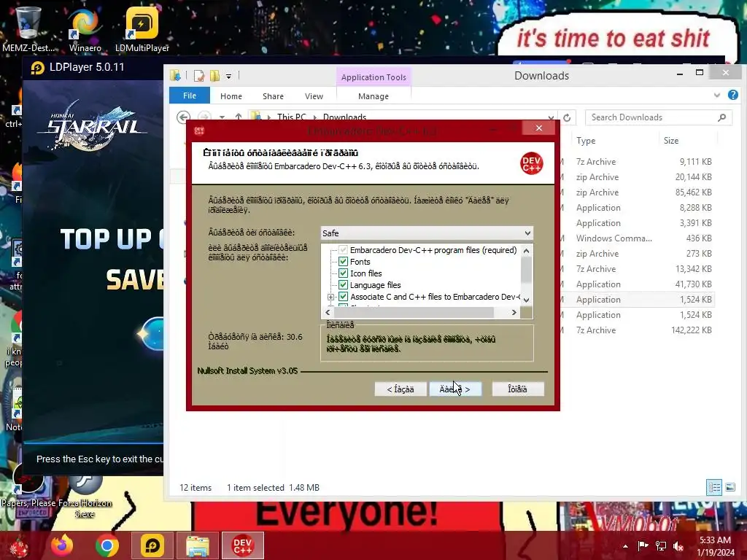Close the Dev-C++ installer dialog
The height and width of the screenshot is (560, 747).
pyautogui.click(x=539, y=128)
